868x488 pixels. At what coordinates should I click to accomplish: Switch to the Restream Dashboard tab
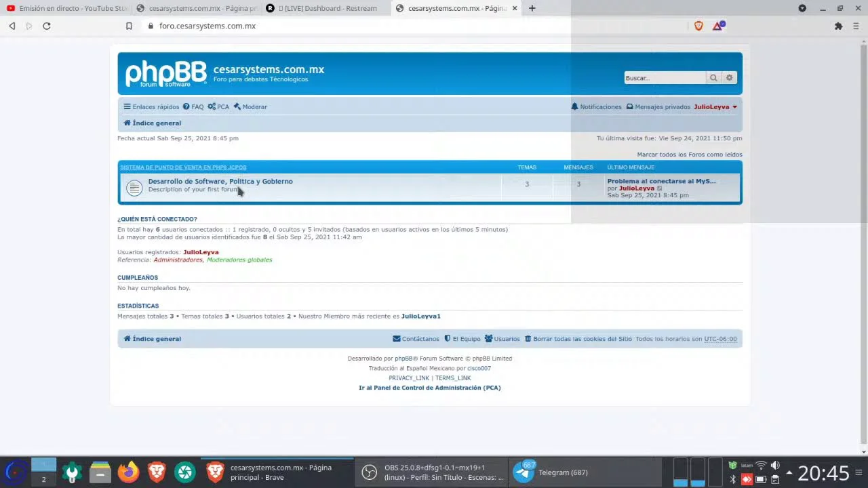[325, 8]
